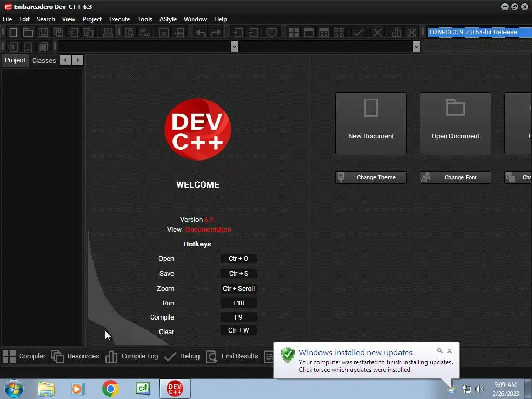Click the Run window toolbar icon
This screenshot has width=532, height=399.
[x=309, y=33]
